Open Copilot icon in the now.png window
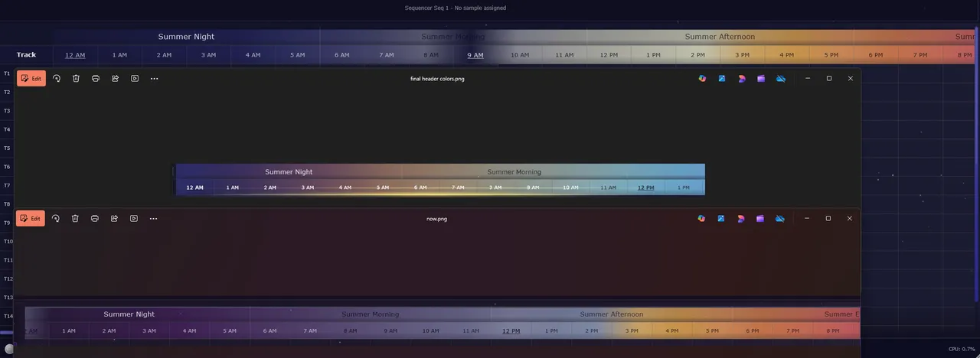Viewport: 980px width, 358px height. pyautogui.click(x=701, y=218)
